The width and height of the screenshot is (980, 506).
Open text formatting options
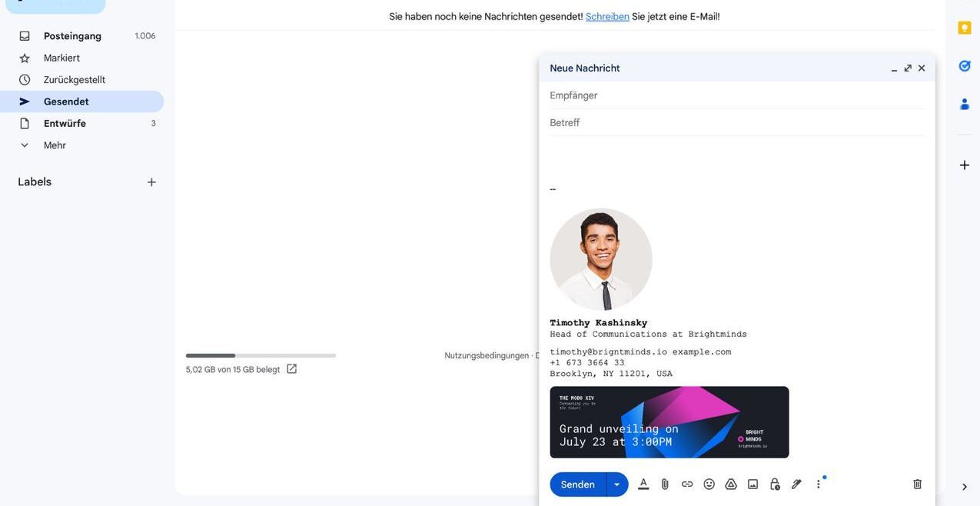pos(643,484)
